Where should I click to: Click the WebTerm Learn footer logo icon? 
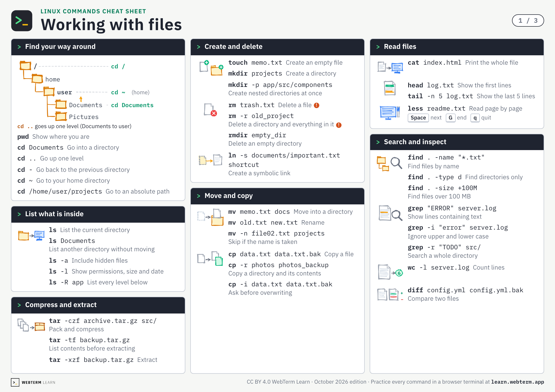pyautogui.click(x=15, y=382)
